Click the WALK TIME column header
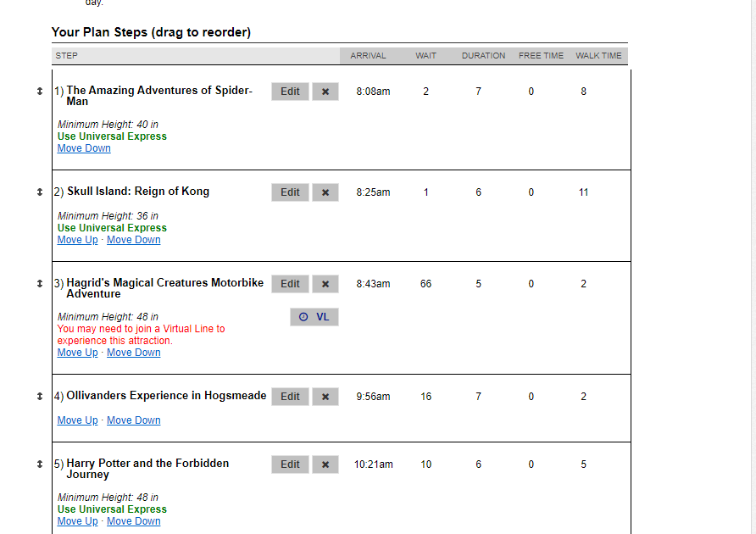Viewport: 756px width, 534px height. pyautogui.click(x=598, y=56)
